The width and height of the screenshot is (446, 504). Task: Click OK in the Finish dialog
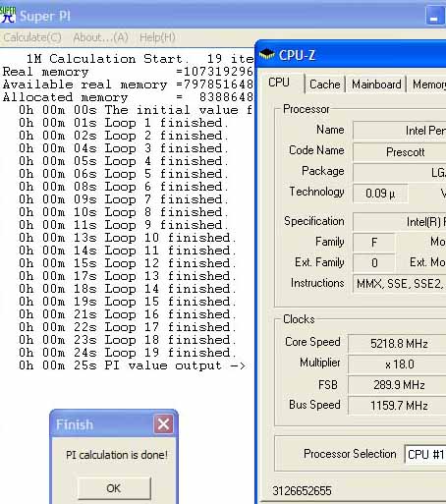[114, 488]
